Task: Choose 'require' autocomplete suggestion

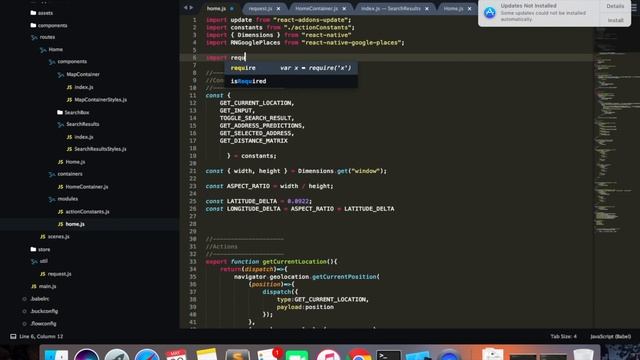Action: pos(291,68)
